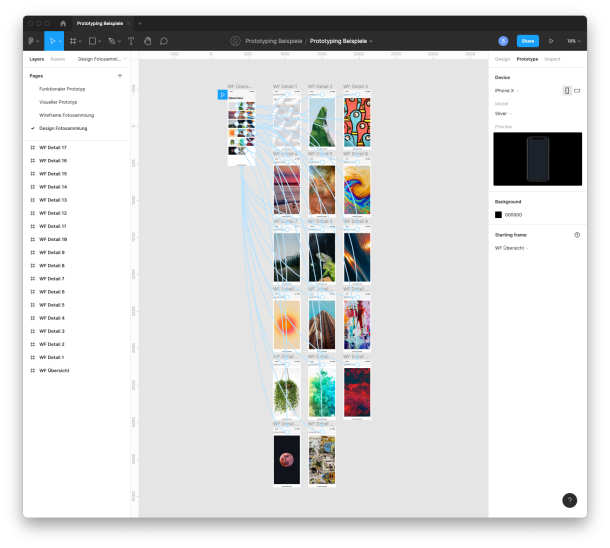Screen dimensions: 610x548
Task: Open the 10% zoom level dropdown
Action: point(572,41)
